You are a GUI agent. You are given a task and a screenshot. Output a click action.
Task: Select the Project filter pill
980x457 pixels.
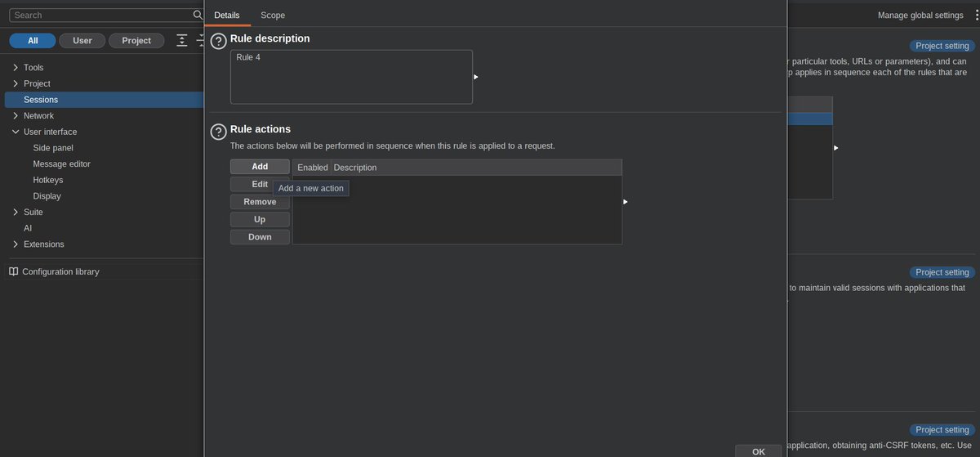tap(136, 40)
